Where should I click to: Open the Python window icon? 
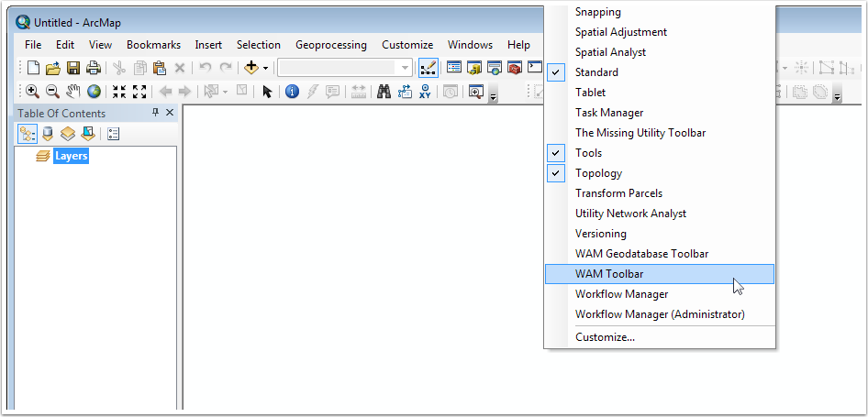click(534, 68)
